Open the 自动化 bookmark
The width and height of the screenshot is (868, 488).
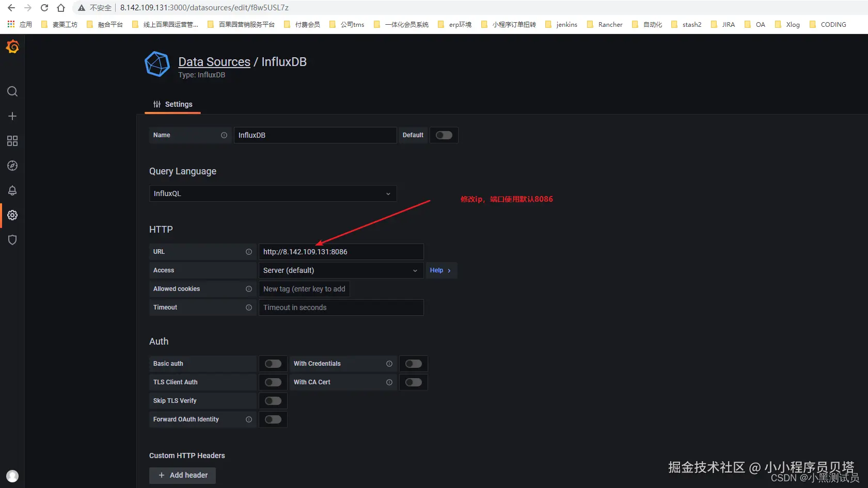click(x=647, y=24)
